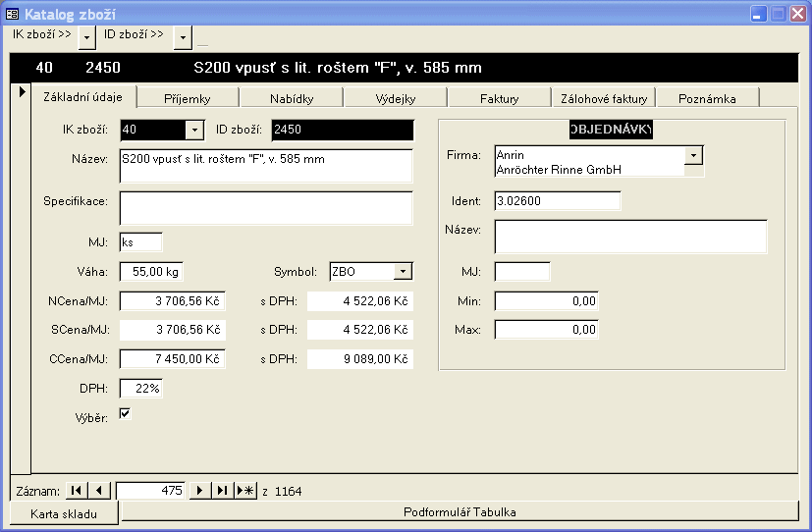Click the Specifikace text field
Viewport: 812px width, 532px height.
pyautogui.click(x=266, y=208)
